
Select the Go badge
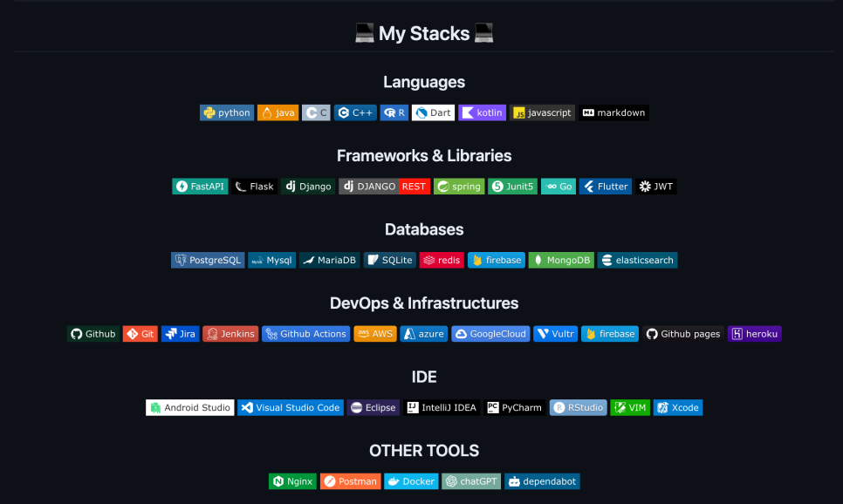tap(559, 187)
